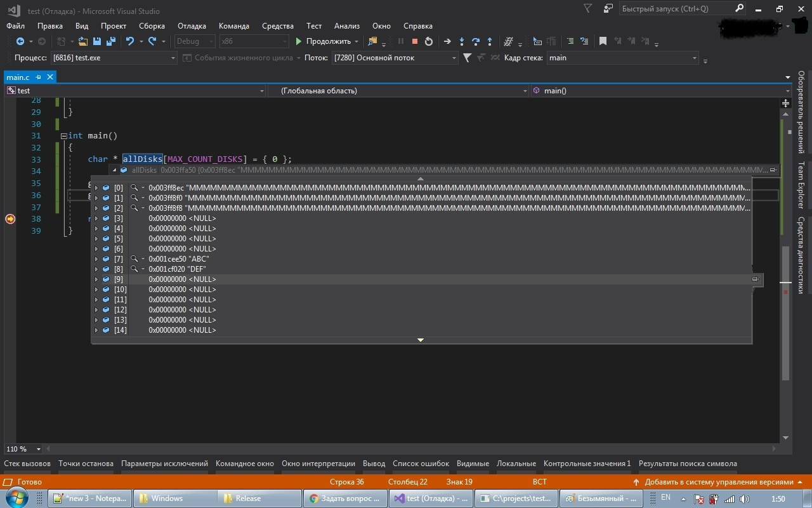Stop debugging with the red square
Viewport: 812px width, 508px height.
click(x=415, y=41)
